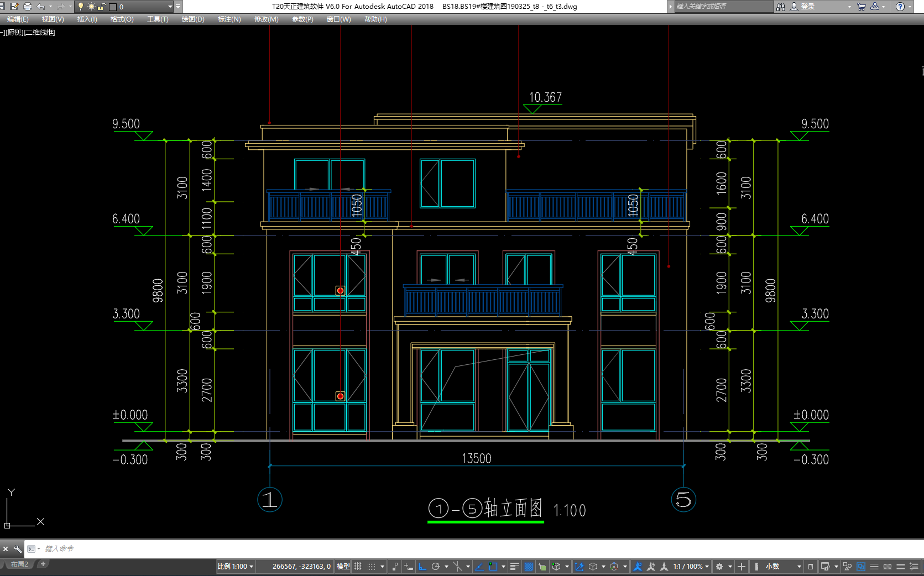The image size is (924, 576).
Task: Click the Undo icon
Action: click(41, 7)
